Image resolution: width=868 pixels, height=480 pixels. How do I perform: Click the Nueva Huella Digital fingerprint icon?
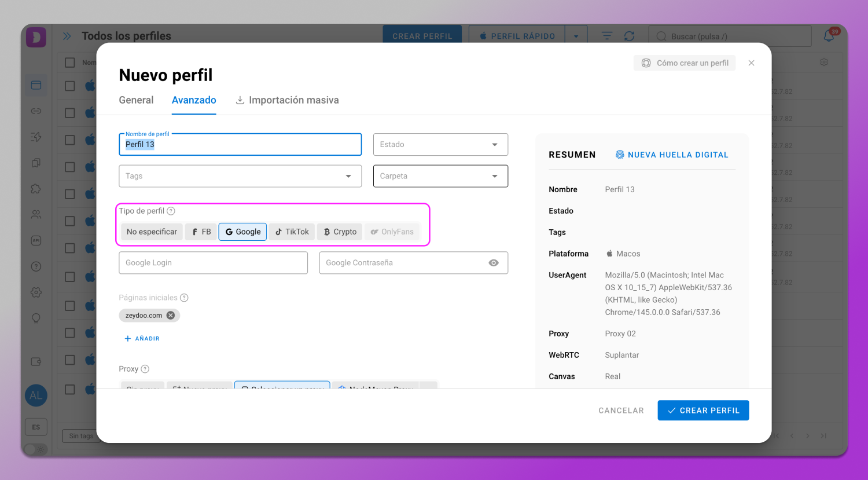[x=620, y=155]
